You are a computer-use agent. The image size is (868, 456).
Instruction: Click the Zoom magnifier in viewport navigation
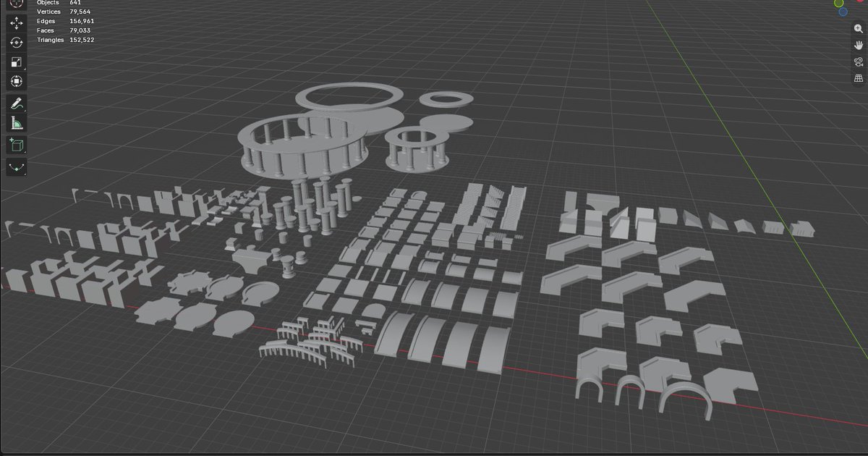[859, 28]
